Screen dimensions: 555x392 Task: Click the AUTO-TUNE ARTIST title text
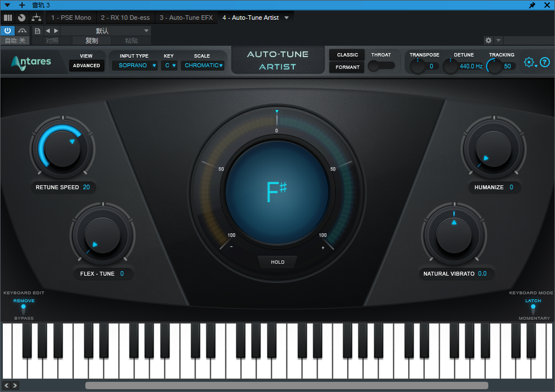pos(277,60)
